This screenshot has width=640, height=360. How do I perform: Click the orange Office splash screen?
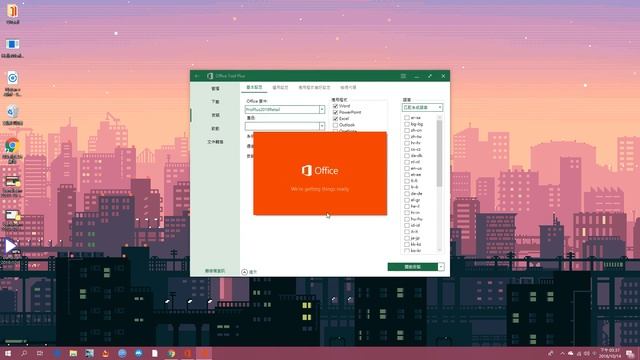click(x=320, y=173)
